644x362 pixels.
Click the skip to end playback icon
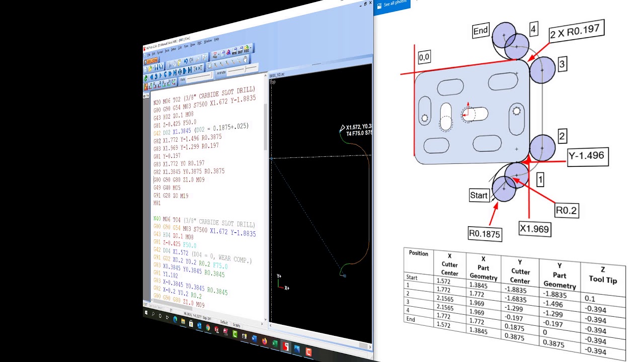175,72
